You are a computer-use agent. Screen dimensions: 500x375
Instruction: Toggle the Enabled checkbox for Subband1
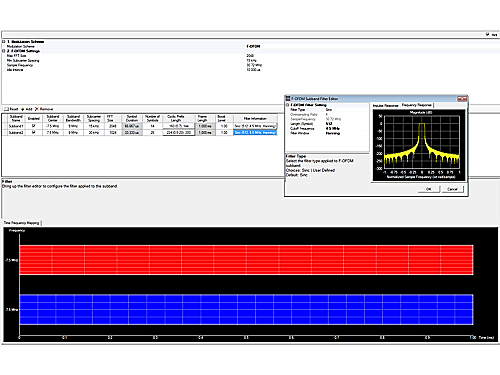click(33, 126)
